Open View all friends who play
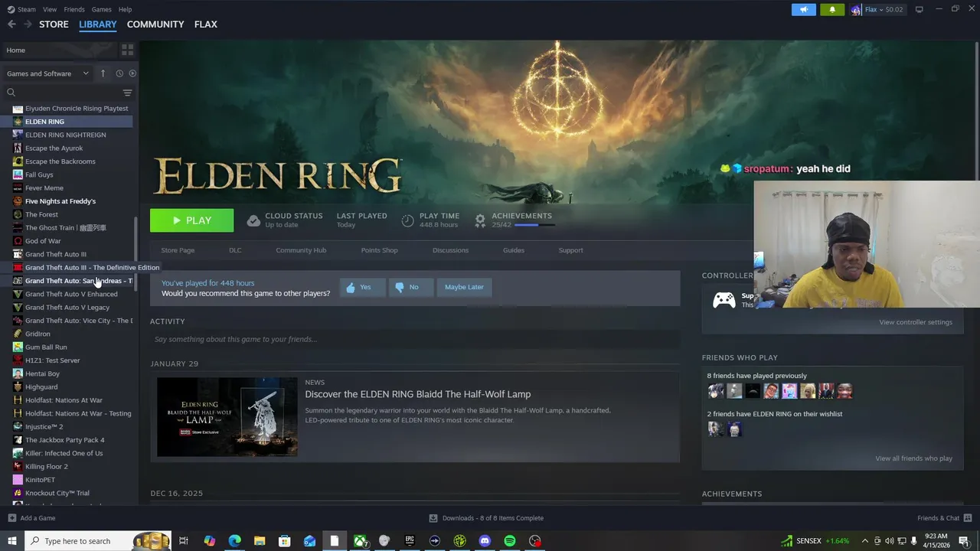 [x=913, y=458]
